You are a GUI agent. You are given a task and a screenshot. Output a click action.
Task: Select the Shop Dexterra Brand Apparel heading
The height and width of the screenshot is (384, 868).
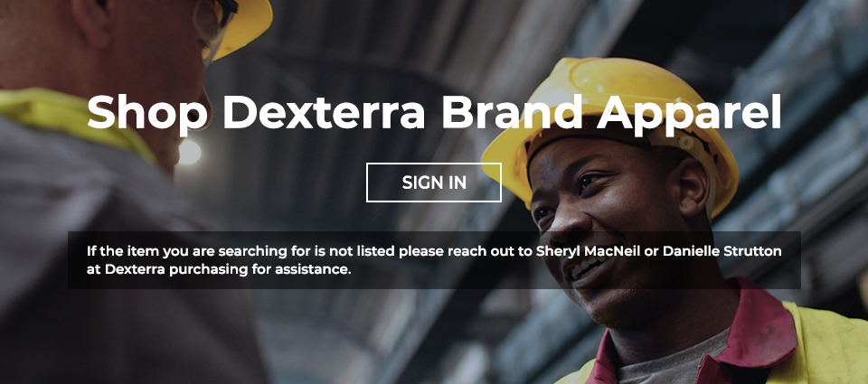tap(433, 114)
